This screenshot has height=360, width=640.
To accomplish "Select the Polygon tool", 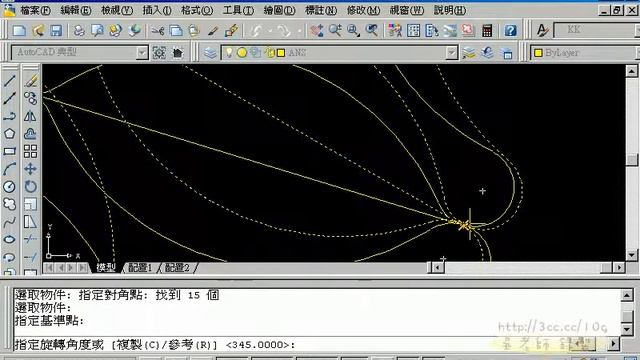I will point(10,133).
